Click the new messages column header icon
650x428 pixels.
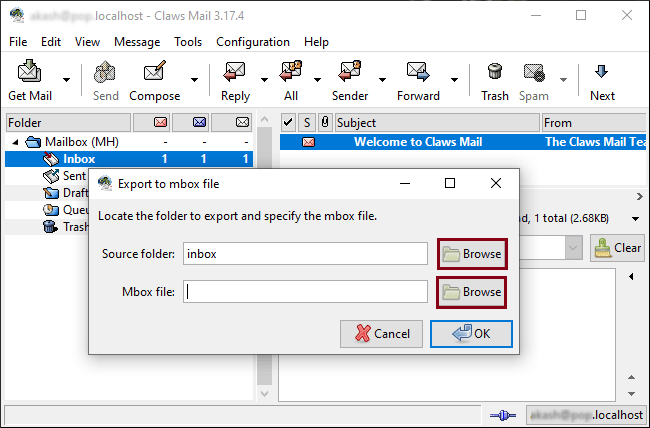coord(160,122)
